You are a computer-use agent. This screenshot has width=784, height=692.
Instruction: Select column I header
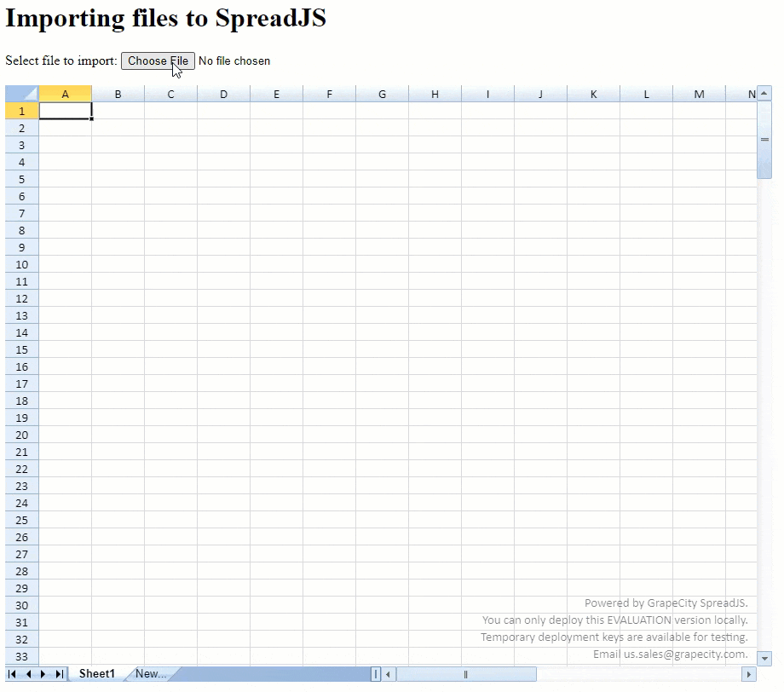click(x=488, y=94)
